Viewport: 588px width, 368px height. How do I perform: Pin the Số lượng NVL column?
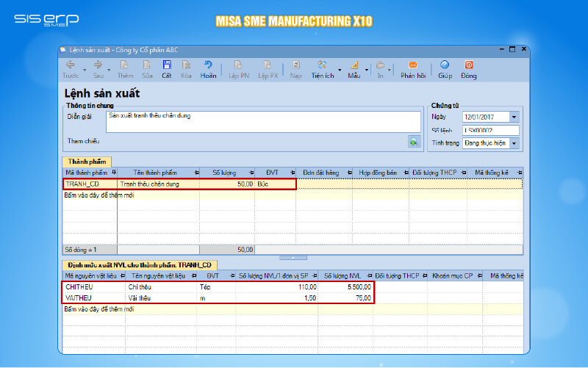[370, 275]
